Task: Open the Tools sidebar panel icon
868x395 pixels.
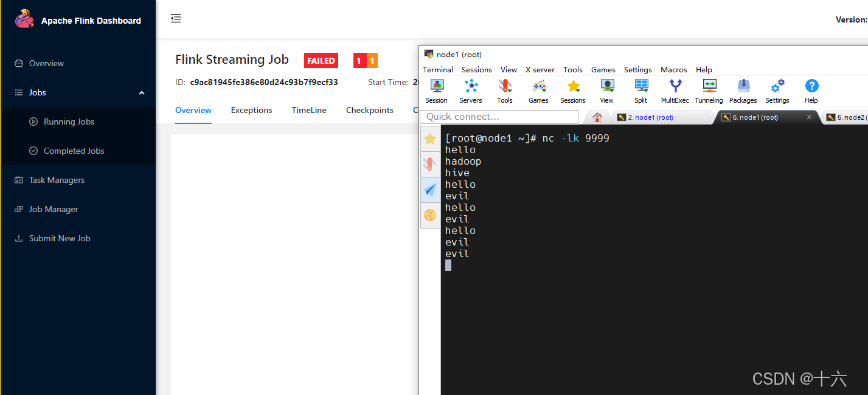Action: [430, 164]
